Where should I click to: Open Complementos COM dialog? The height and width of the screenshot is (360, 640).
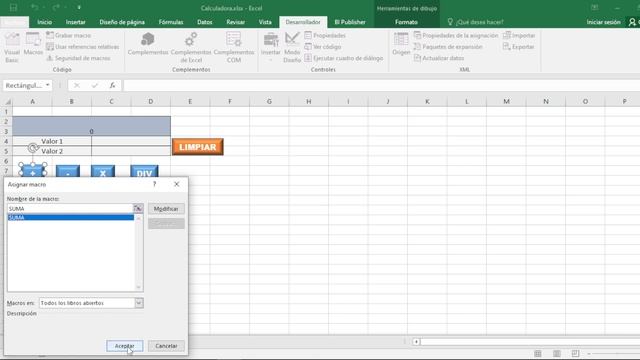coord(233,47)
